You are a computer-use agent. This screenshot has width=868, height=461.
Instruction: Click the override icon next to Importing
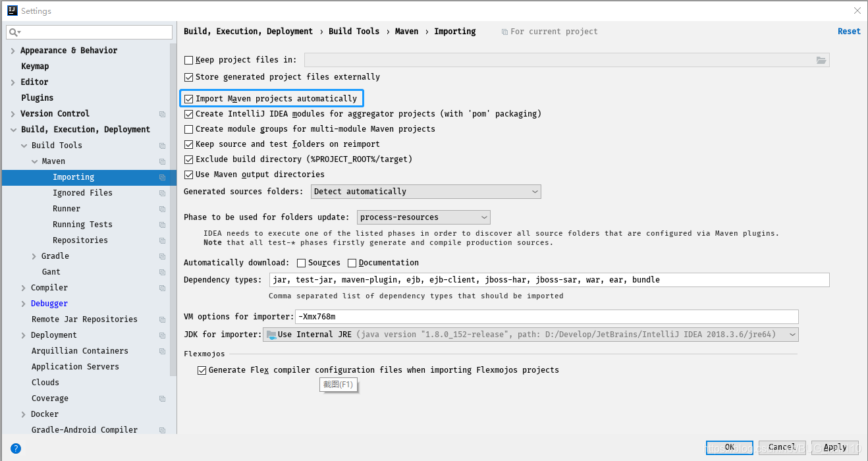click(162, 176)
